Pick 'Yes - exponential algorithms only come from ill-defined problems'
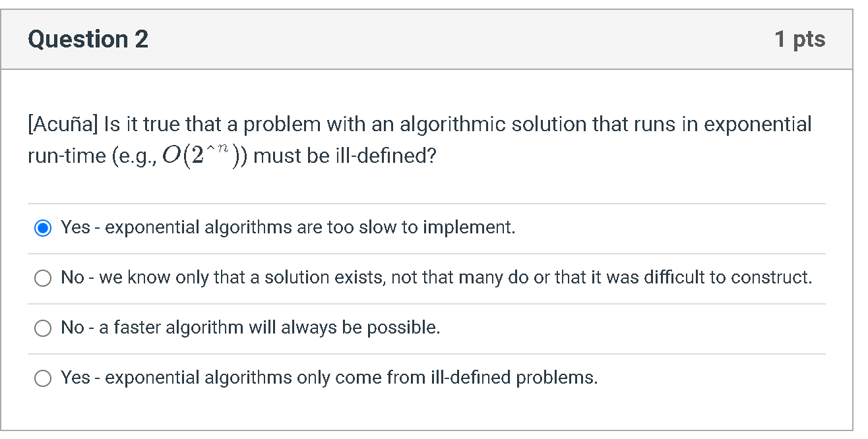 pos(42,378)
